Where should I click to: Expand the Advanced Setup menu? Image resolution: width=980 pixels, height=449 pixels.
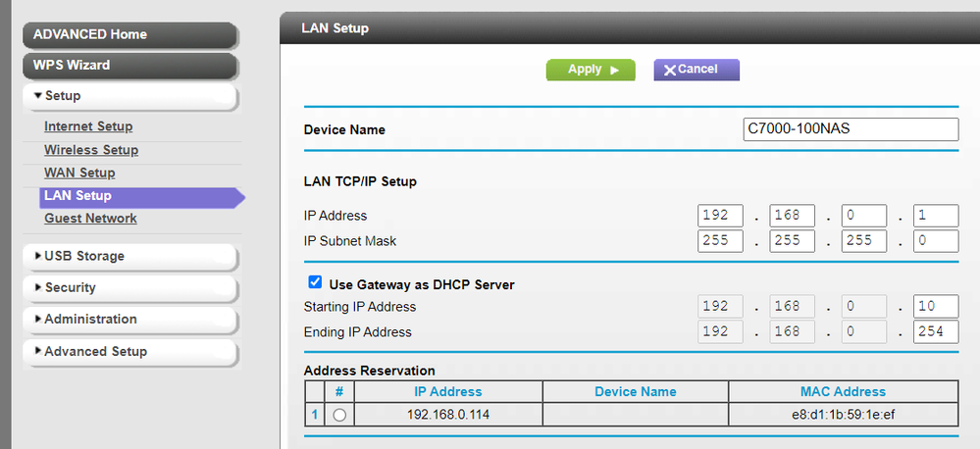129,352
